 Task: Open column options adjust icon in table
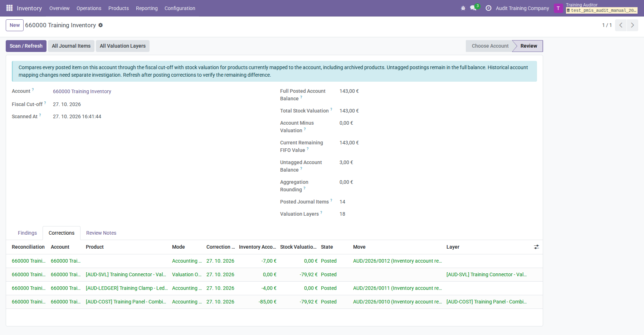(536, 247)
